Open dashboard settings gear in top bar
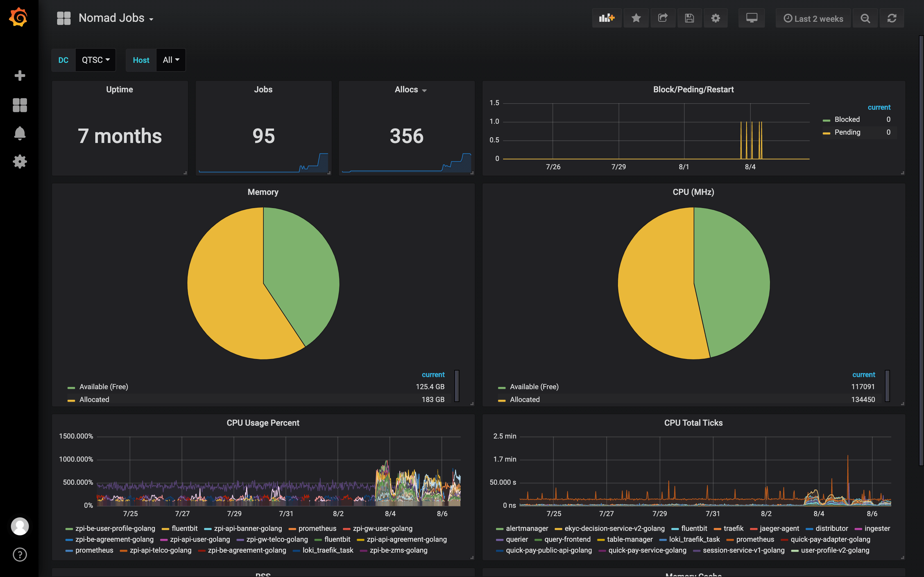Screen dimensions: 924x577 (715, 18)
